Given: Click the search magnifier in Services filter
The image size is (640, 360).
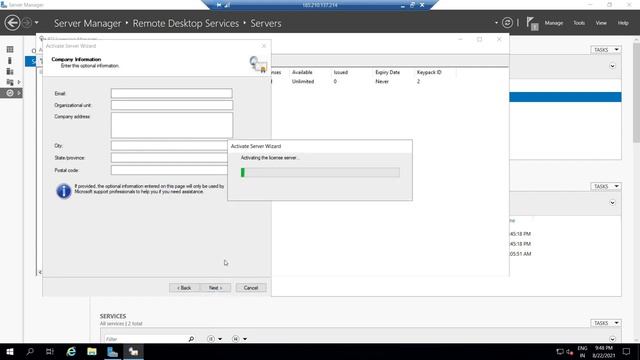Looking at the screenshot, I should tap(191, 339).
